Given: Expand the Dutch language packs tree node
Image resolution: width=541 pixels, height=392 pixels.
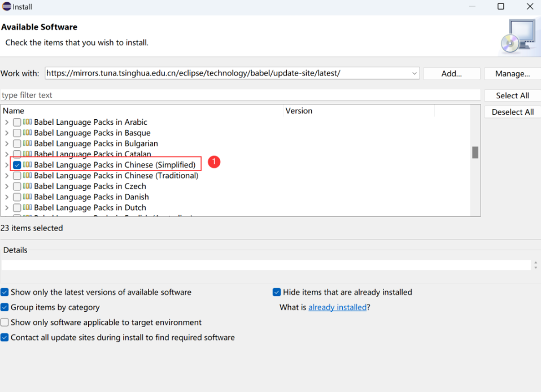Looking at the screenshot, I should tap(7, 208).
